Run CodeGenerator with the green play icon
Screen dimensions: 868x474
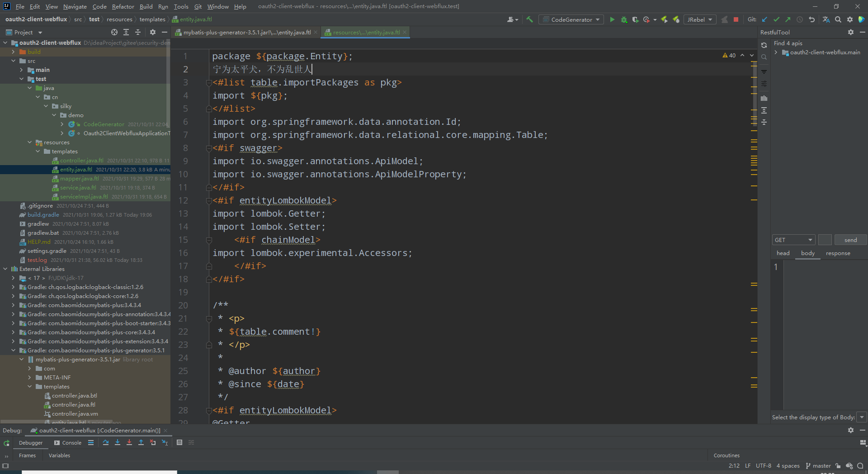(x=612, y=19)
